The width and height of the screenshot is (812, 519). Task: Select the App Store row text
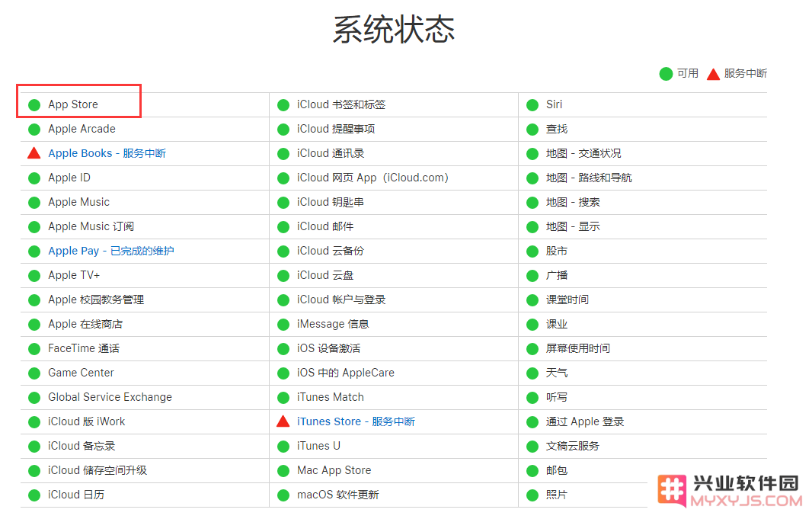click(73, 104)
